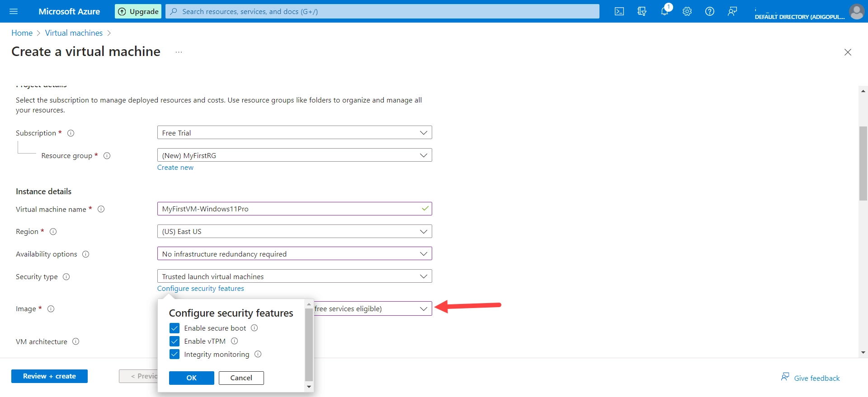Screen dimensions: 868x397
Task: Click Create new resource group link
Action: click(x=175, y=168)
